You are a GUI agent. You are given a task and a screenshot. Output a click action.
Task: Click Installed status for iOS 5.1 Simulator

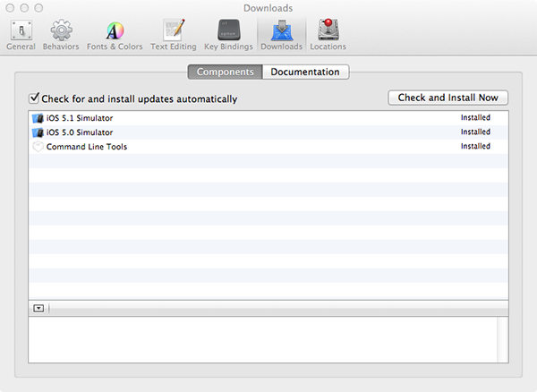[x=475, y=118]
